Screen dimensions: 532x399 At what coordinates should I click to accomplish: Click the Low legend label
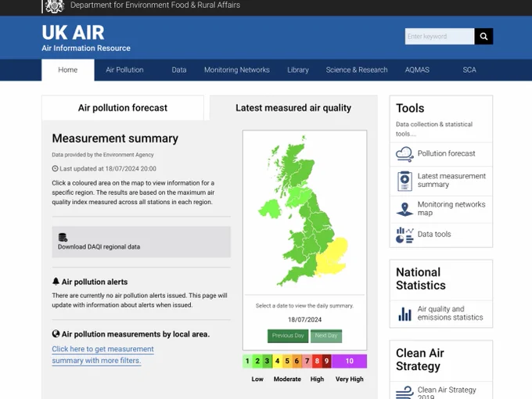257,379
